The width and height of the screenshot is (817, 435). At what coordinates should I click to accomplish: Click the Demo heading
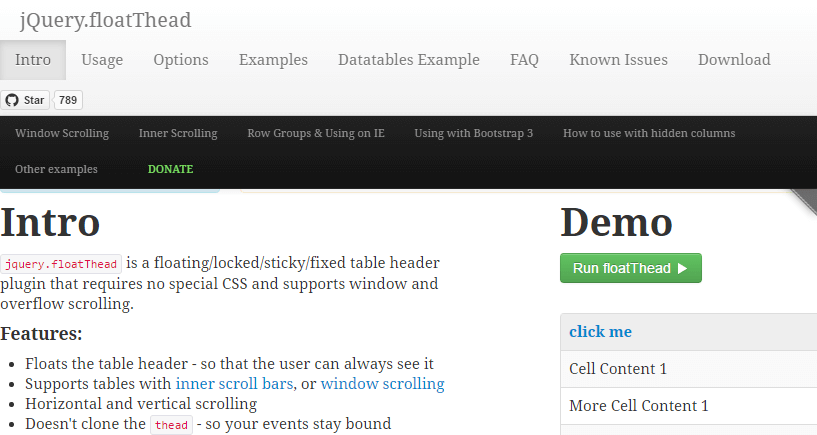(x=616, y=223)
